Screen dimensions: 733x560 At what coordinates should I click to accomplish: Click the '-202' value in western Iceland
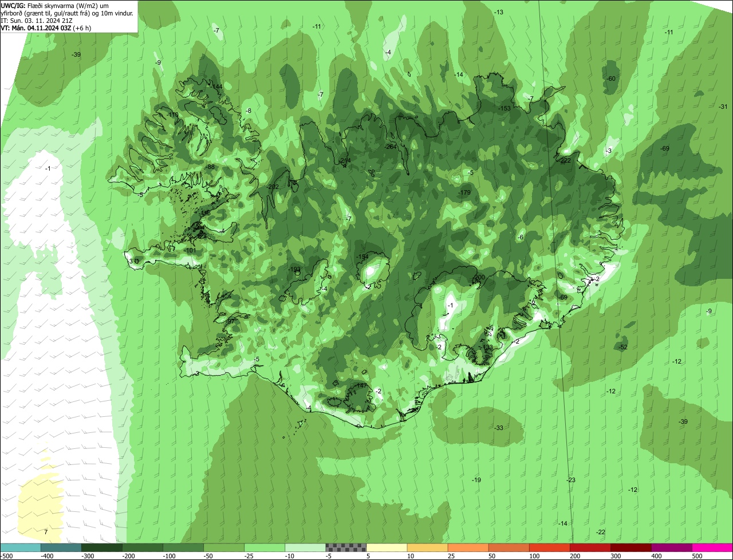[273, 187]
